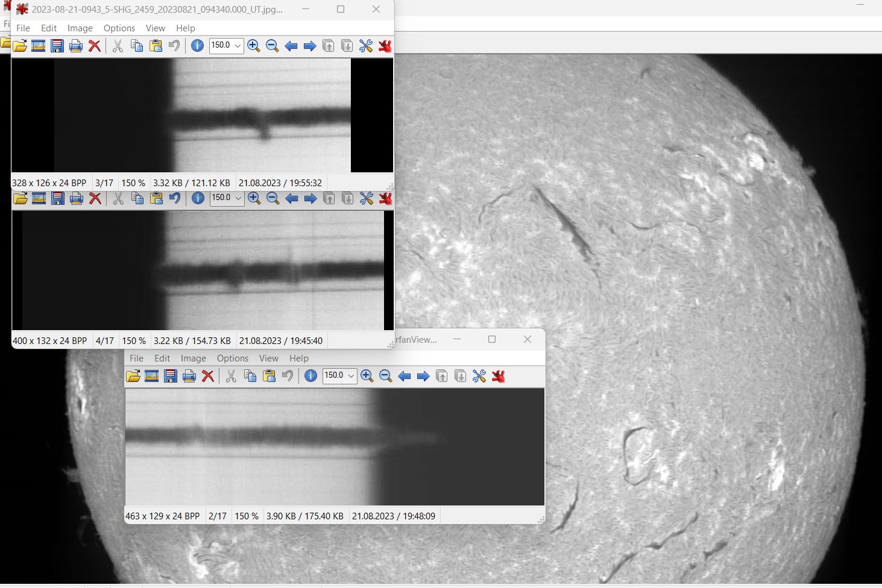This screenshot has height=588, width=882.
Task: Go to next image in the 2/17 window
Action: pyautogui.click(x=423, y=377)
